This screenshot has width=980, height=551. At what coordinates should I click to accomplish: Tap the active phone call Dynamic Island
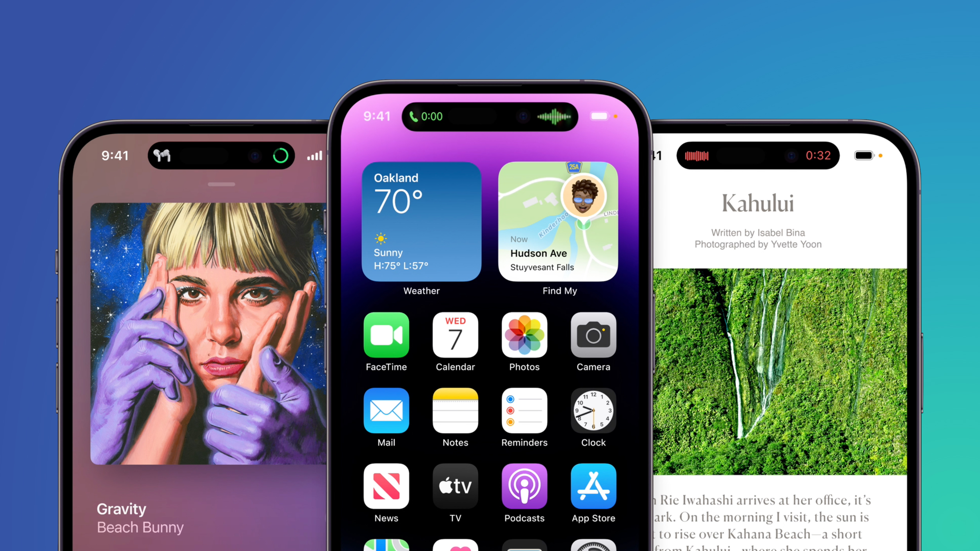click(x=490, y=116)
